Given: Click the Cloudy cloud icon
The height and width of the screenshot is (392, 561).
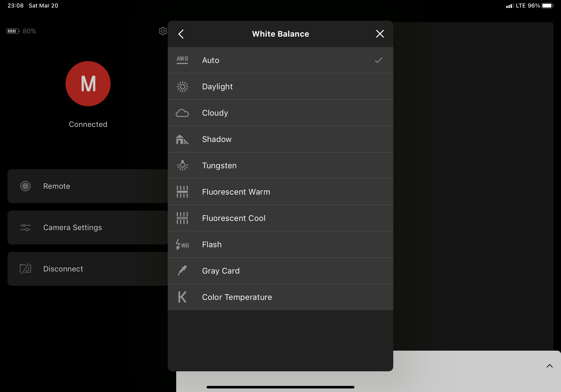Looking at the screenshot, I should (x=182, y=113).
